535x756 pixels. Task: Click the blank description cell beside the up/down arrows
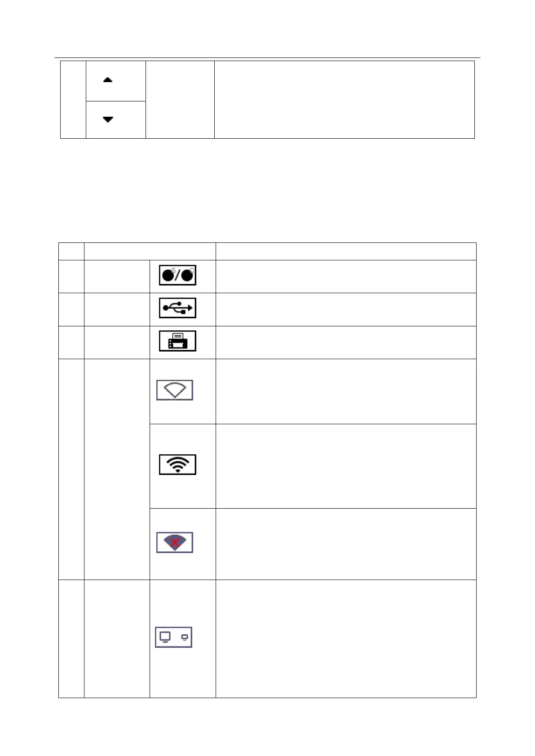tap(345, 100)
